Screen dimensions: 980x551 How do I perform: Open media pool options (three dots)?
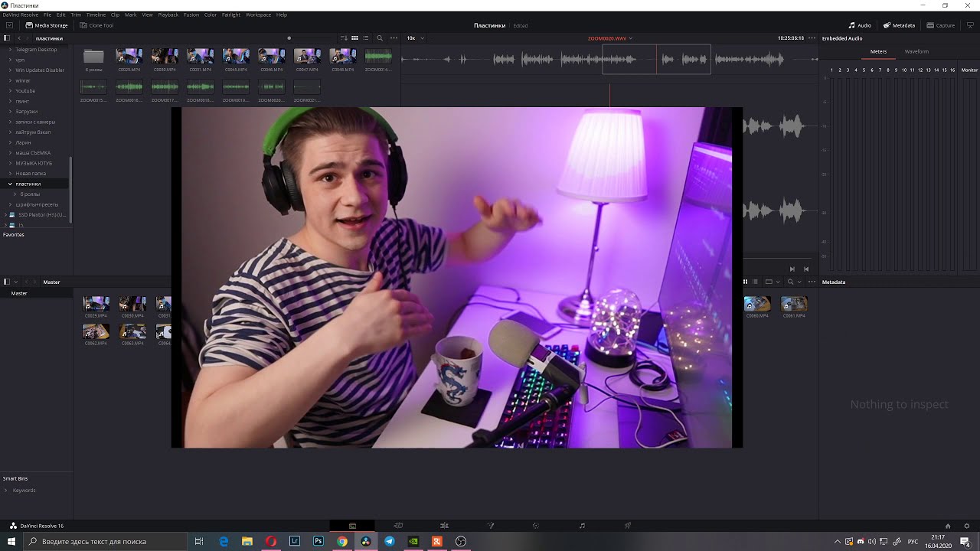(811, 282)
